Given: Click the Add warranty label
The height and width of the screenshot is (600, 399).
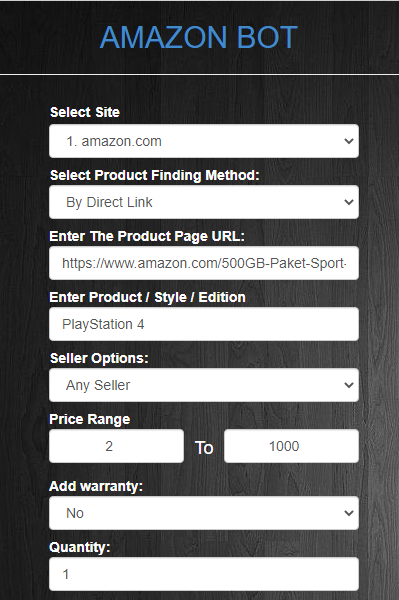Looking at the screenshot, I should click(96, 486).
